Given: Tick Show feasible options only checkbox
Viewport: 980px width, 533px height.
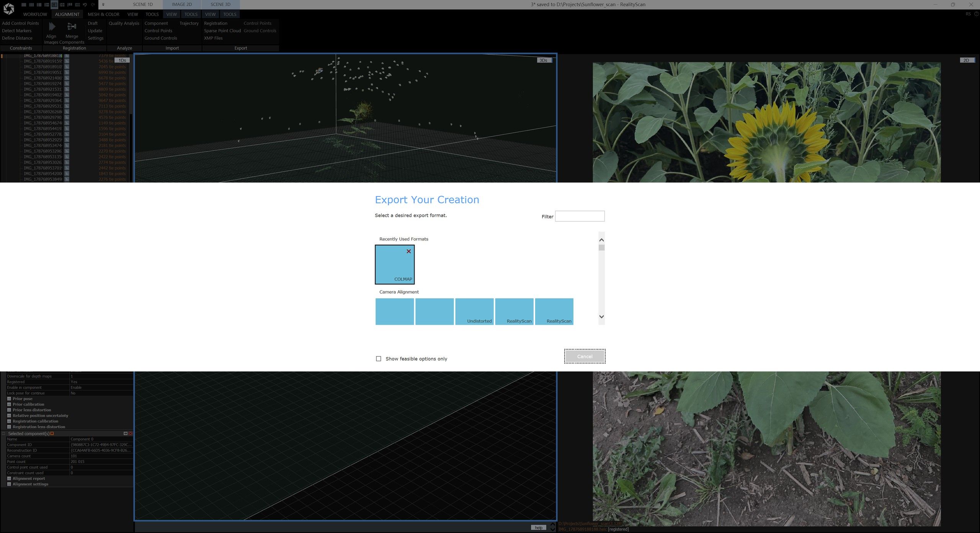Looking at the screenshot, I should coord(379,359).
